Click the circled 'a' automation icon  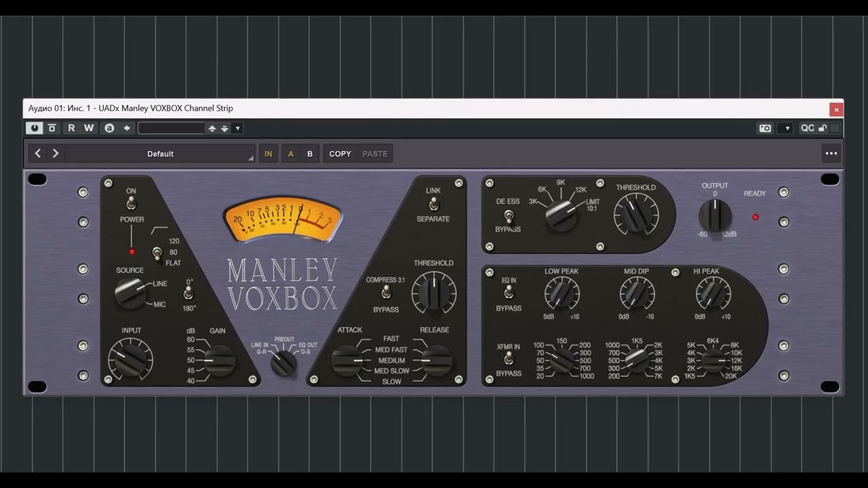pyautogui.click(x=108, y=128)
